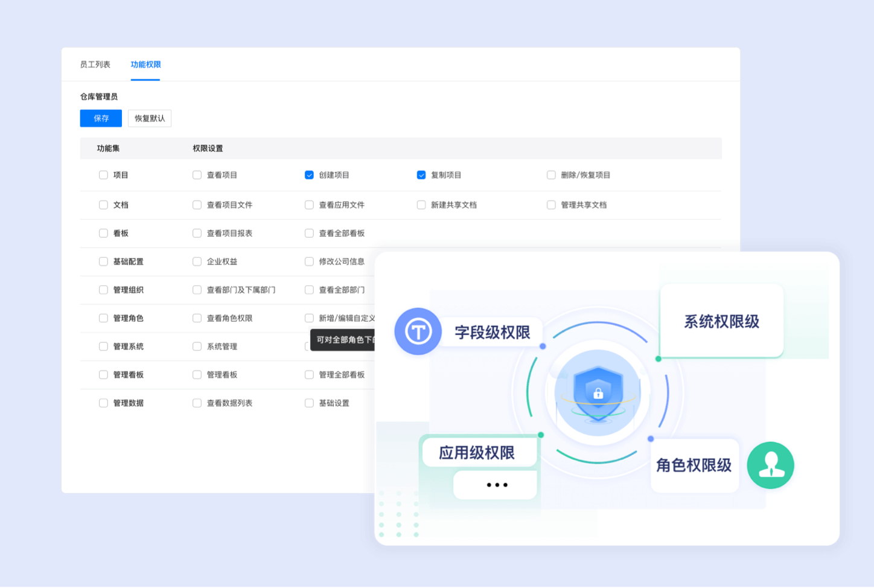Enable 管理共享文档 permission
This screenshot has width=874, height=588.
[551, 205]
